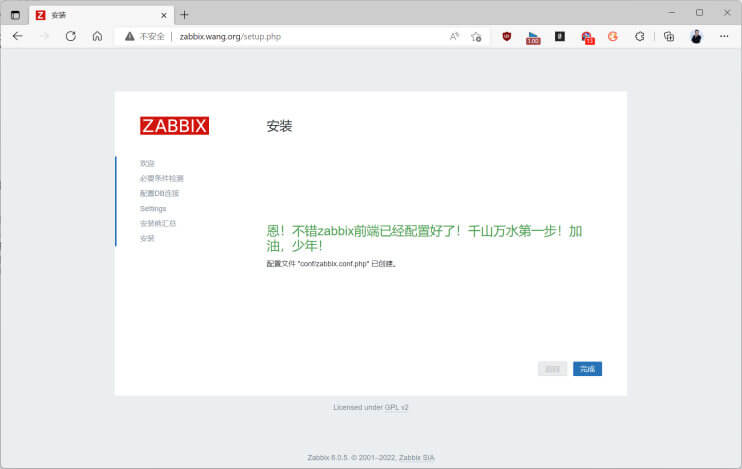Open the black square extension icon
Screen dimensions: 742x469
[560, 36]
